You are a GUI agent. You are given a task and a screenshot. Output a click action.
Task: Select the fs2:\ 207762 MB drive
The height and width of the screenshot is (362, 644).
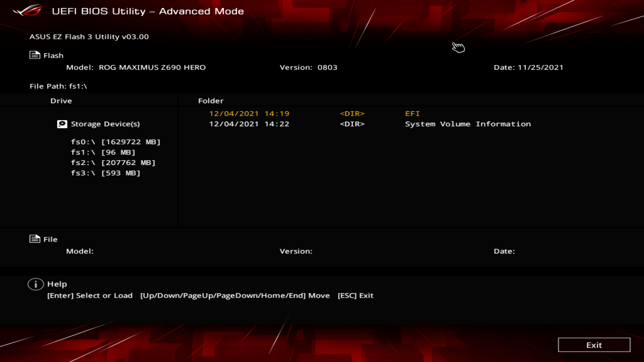tap(113, 163)
